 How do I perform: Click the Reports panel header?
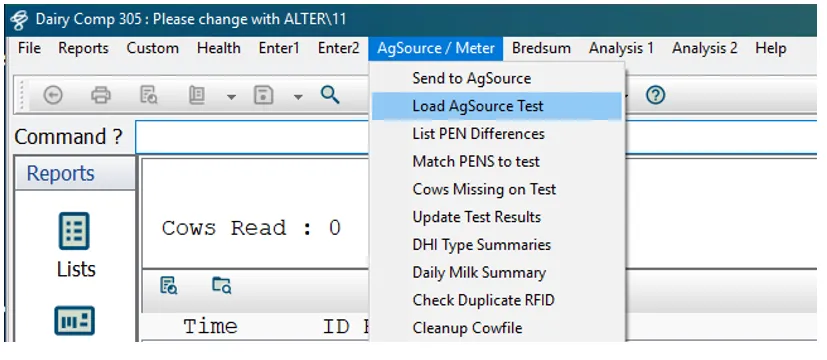click(x=75, y=173)
